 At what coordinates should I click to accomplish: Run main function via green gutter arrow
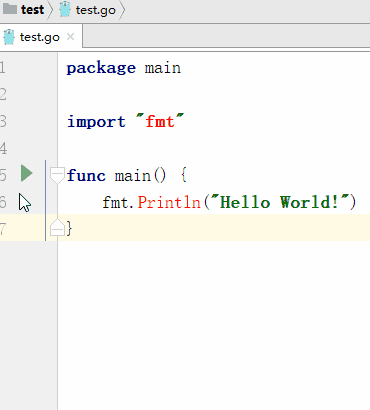click(27, 173)
